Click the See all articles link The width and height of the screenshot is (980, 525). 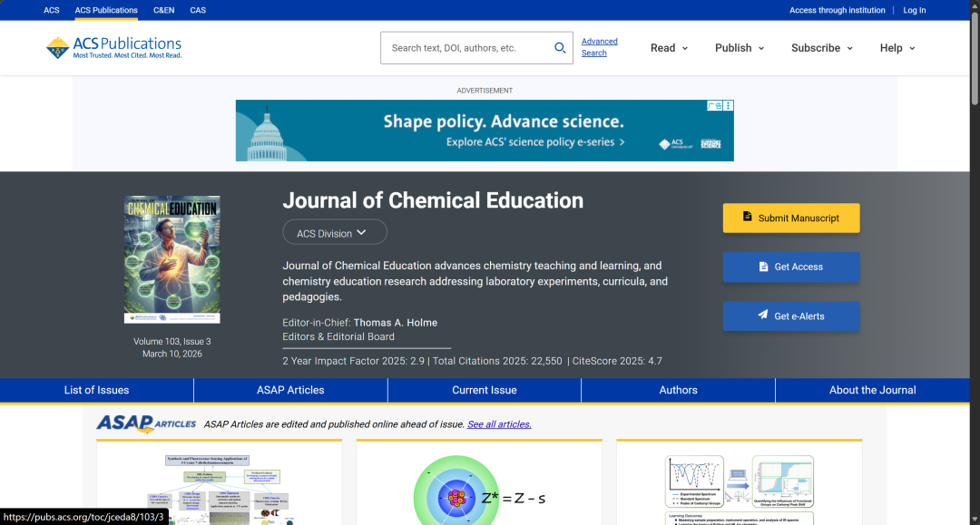[499, 424]
